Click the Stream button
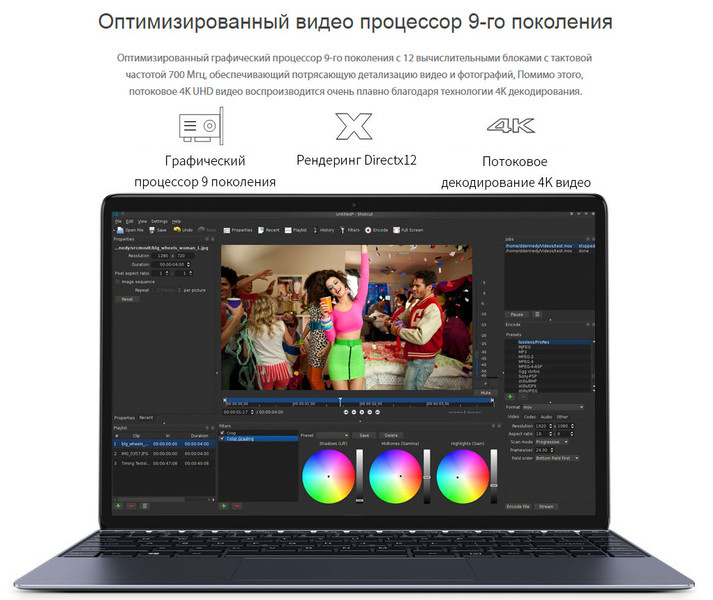Image resolution: width=713 pixels, height=600 pixels. click(546, 506)
